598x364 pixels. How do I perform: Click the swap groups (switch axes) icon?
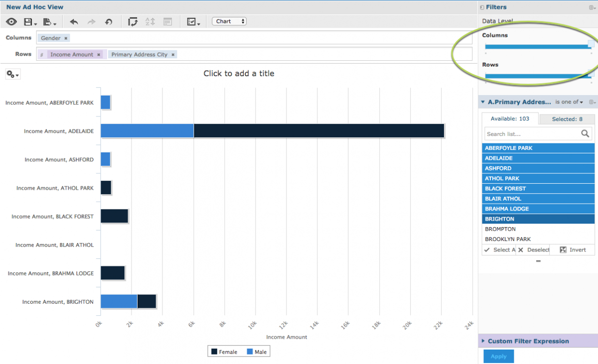[x=133, y=21]
